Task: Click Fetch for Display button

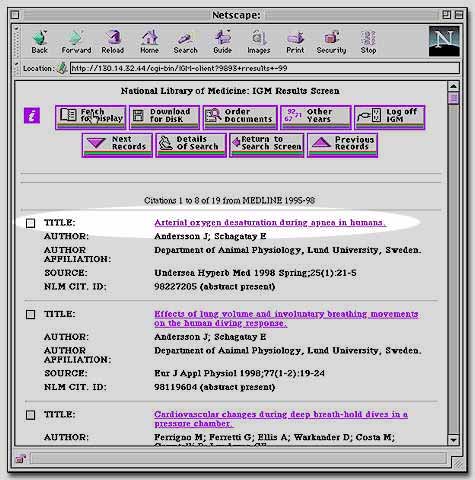Action: (x=91, y=117)
